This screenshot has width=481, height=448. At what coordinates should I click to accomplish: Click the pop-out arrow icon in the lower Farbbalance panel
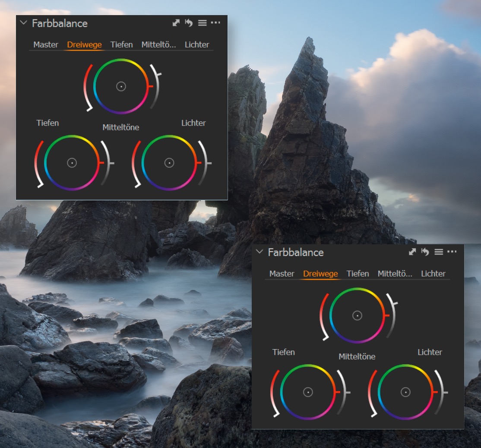[412, 252]
